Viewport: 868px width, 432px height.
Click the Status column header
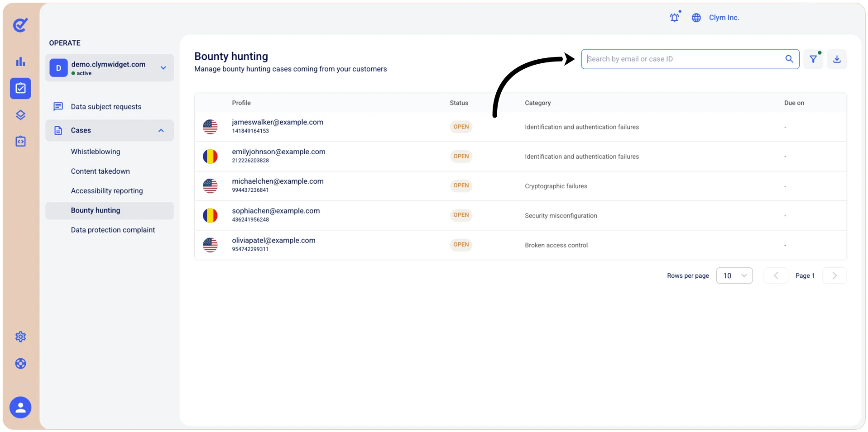pos(459,103)
